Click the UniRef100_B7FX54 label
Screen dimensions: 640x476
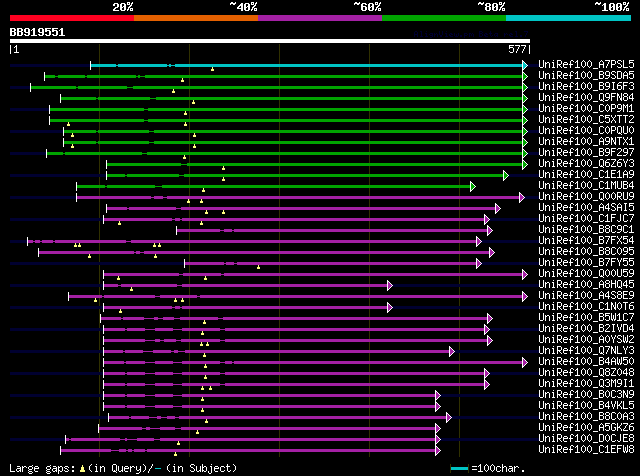click(x=586, y=240)
